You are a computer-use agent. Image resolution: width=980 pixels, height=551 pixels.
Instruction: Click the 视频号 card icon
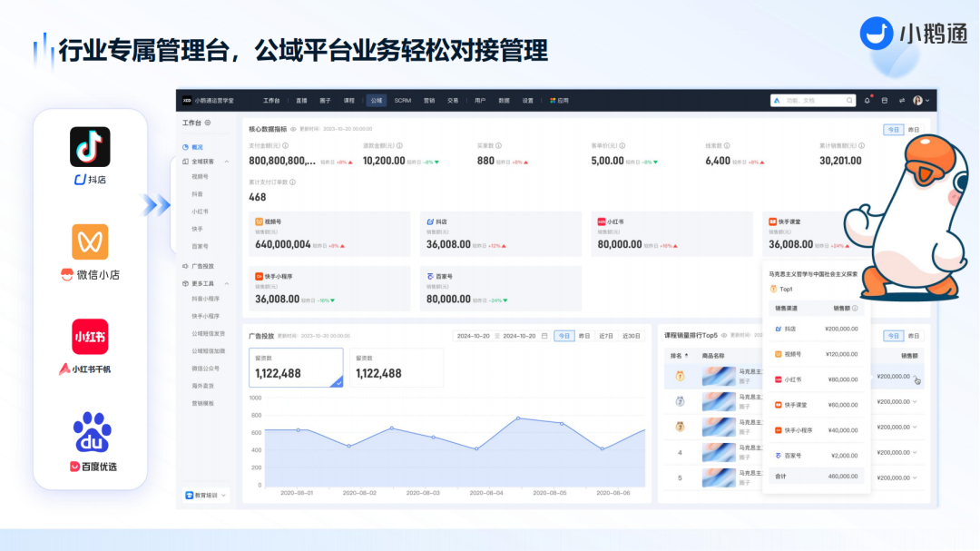click(x=259, y=221)
